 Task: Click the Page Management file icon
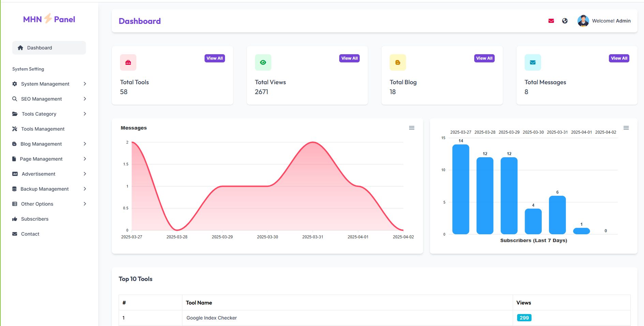(14, 159)
